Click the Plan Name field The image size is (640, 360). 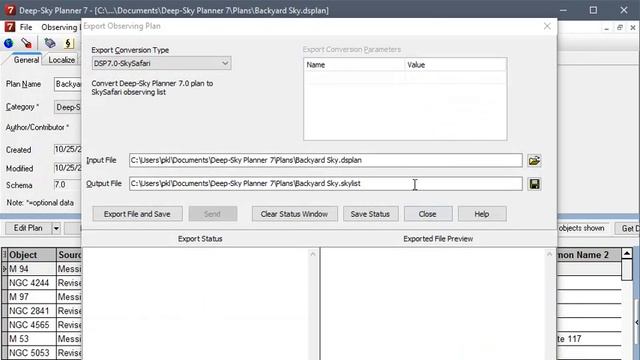[x=68, y=84]
